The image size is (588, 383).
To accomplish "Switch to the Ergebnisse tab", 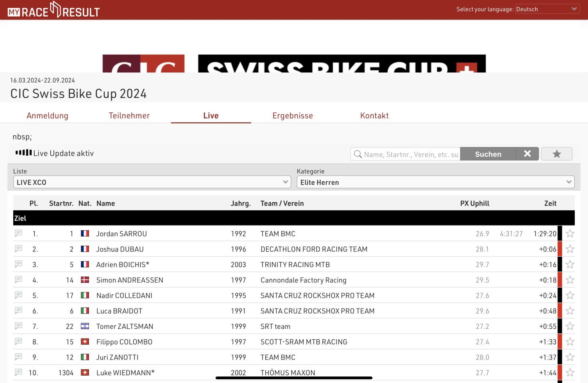I will (x=293, y=116).
